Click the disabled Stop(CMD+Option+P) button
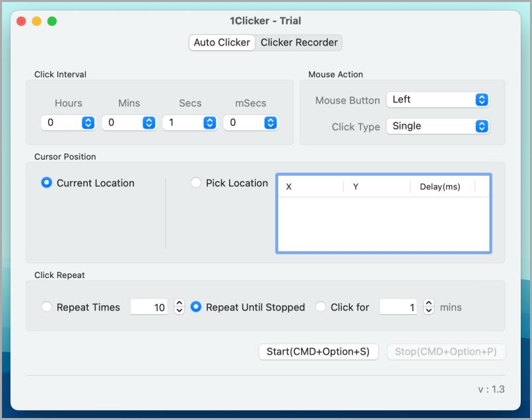 [x=446, y=351]
